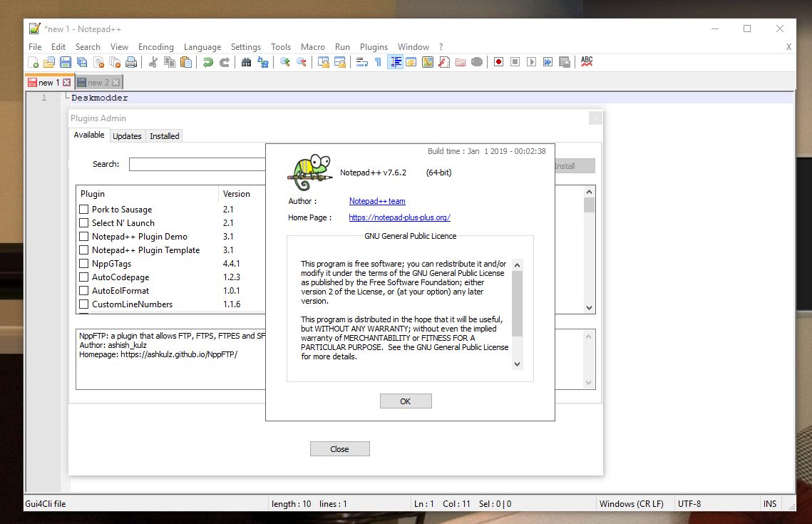Click the Document Map toolbar icon
Image resolution: width=812 pixels, height=524 pixels.
(428, 62)
